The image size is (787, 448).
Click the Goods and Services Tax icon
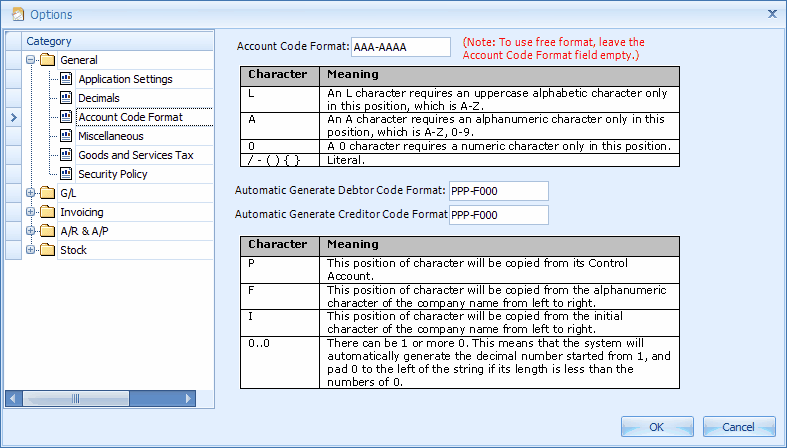click(x=66, y=155)
